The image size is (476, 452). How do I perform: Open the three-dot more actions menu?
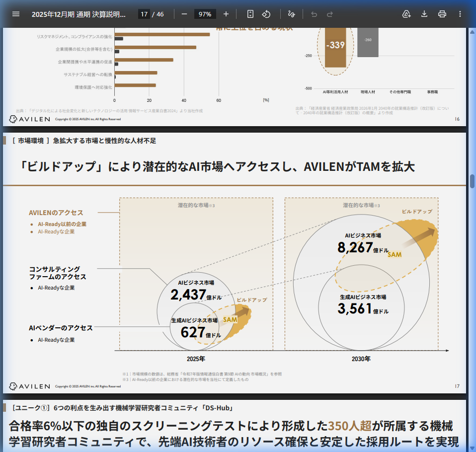pyautogui.click(x=460, y=14)
